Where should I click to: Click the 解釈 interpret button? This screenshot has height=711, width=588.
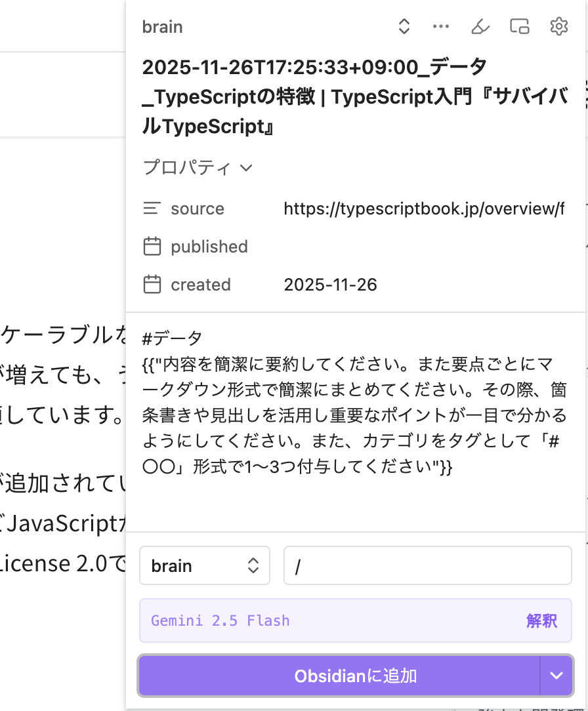click(541, 620)
